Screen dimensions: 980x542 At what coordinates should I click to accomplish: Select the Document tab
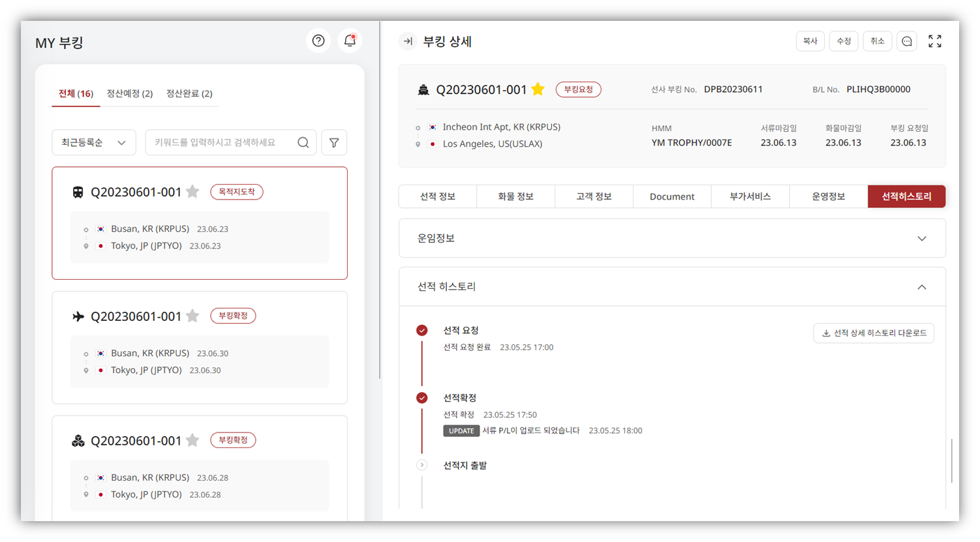pyautogui.click(x=672, y=196)
